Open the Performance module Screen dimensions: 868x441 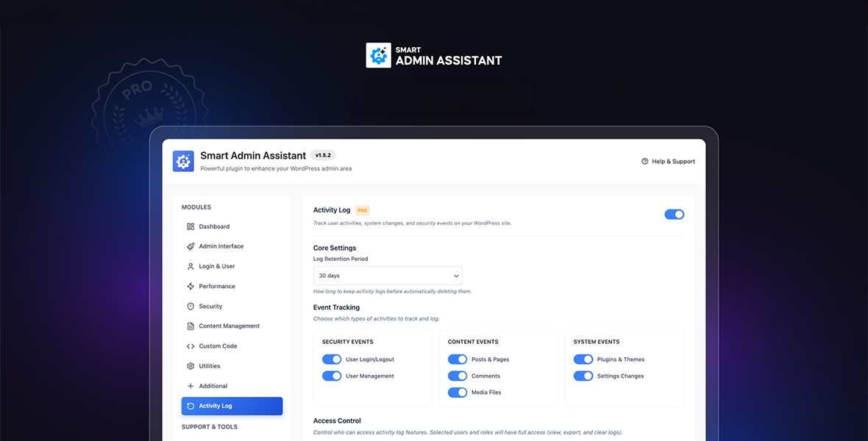pos(232,286)
